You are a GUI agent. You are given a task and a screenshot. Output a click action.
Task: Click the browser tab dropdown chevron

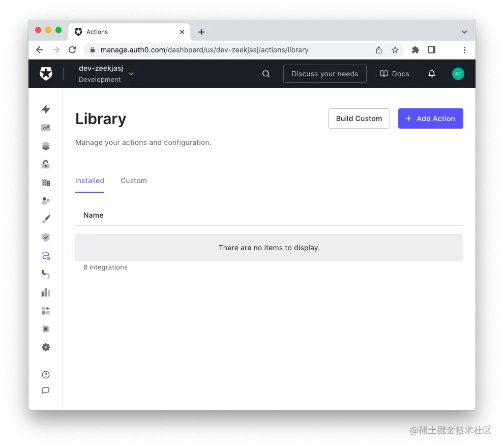(x=464, y=32)
